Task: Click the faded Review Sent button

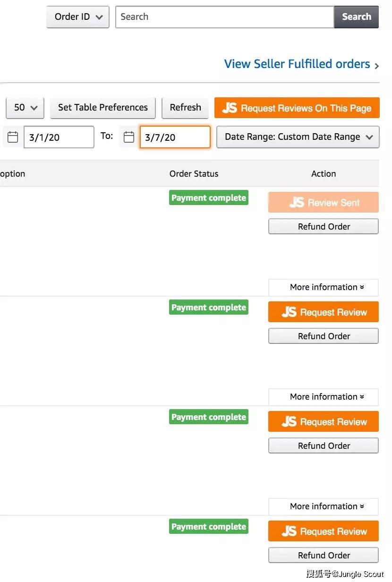Action: pos(324,203)
